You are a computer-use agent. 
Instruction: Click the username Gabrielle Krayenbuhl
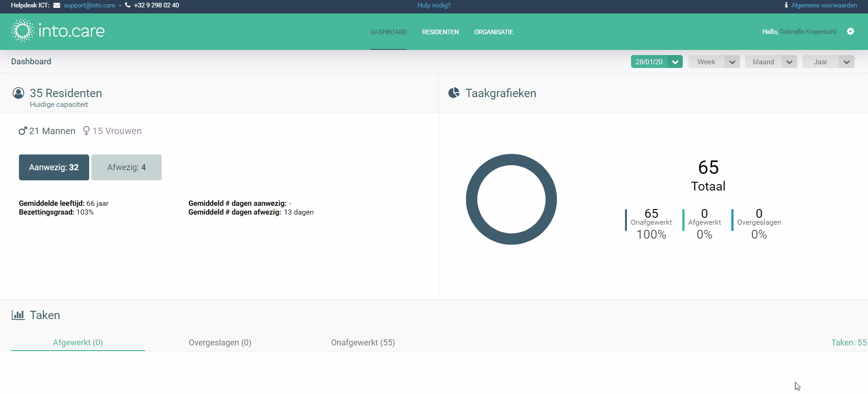(808, 31)
